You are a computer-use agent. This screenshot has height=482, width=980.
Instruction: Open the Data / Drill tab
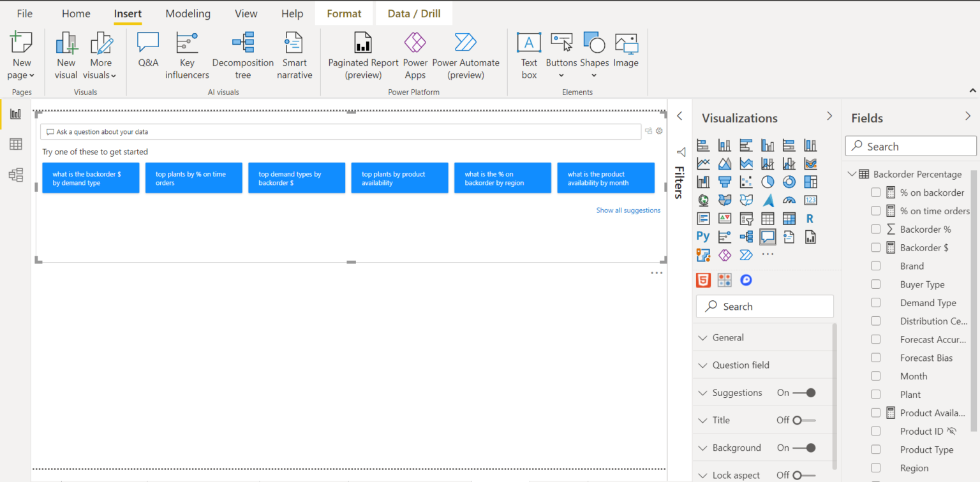[x=413, y=13]
